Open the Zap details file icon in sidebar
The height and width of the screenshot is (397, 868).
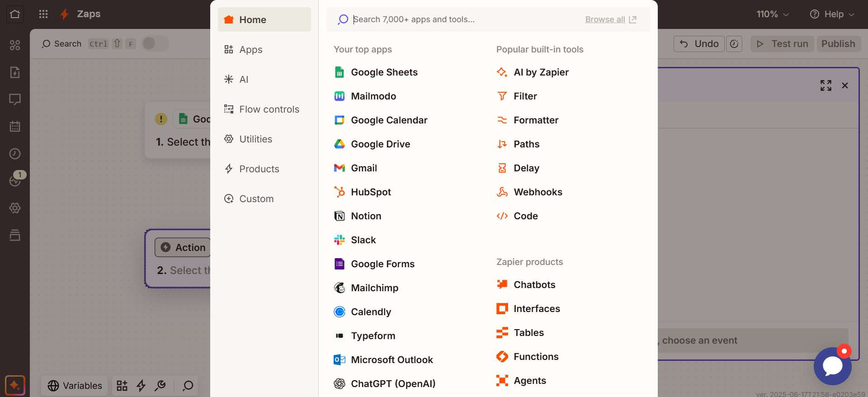(x=15, y=72)
